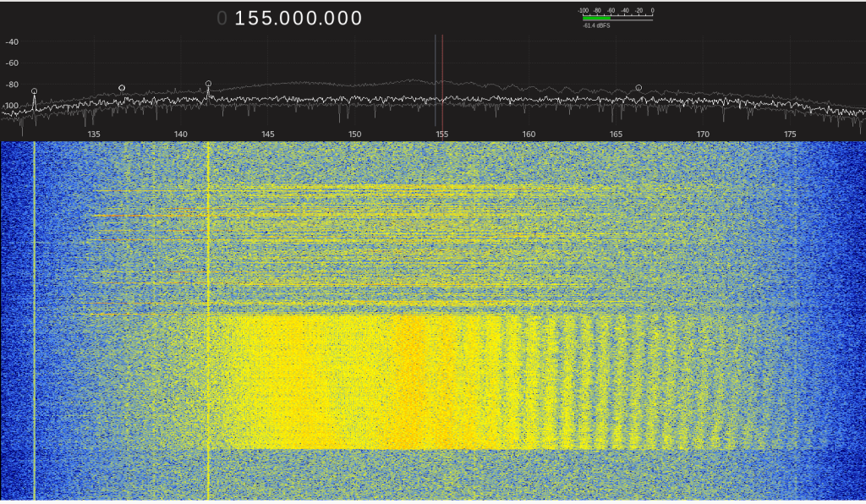Select peak marker circle near 136.5 MHz
Viewport: 866px width, 504px height.
(x=122, y=88)
